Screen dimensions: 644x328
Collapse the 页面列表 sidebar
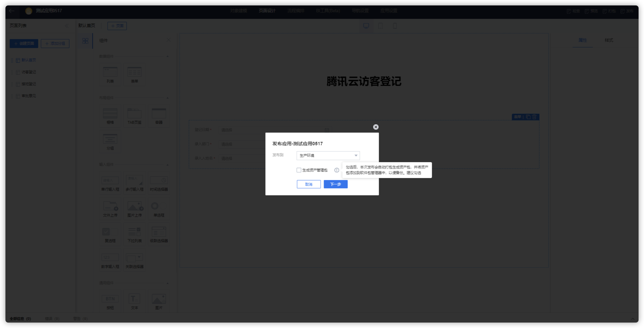pyautogui.click(x=67, y=26)
